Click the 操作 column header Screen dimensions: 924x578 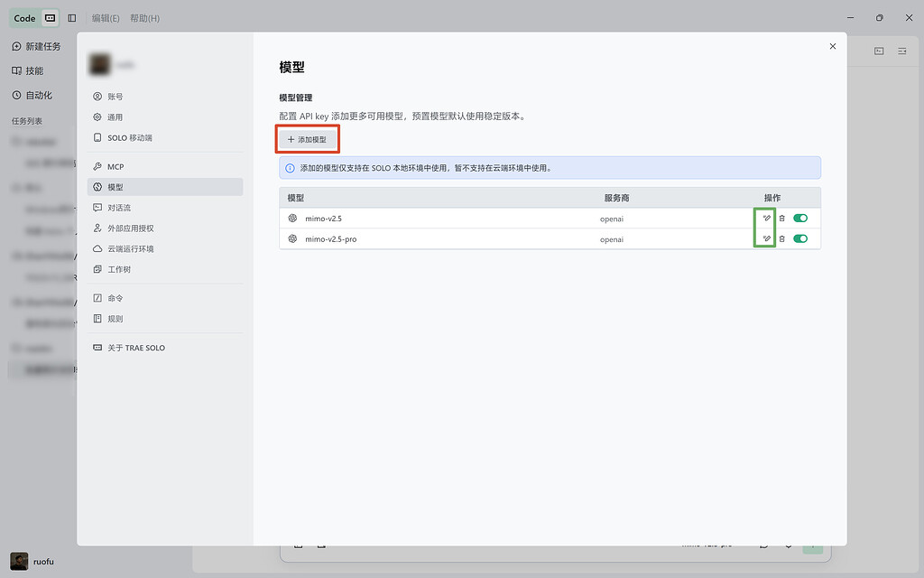pyautogui.click(x=772, y=198)
